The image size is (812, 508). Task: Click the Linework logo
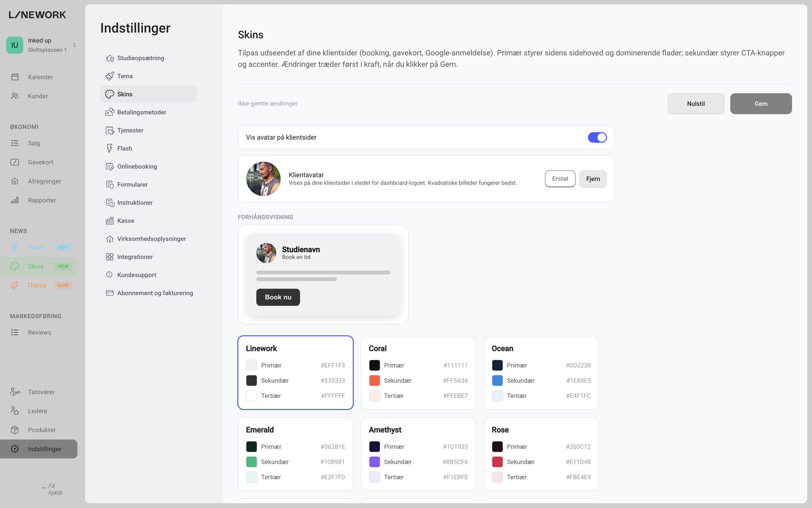(37, 15)
